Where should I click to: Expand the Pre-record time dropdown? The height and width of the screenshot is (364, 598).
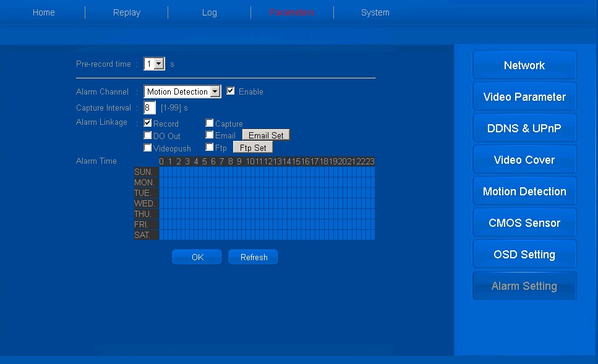click(x=158, y=64)
